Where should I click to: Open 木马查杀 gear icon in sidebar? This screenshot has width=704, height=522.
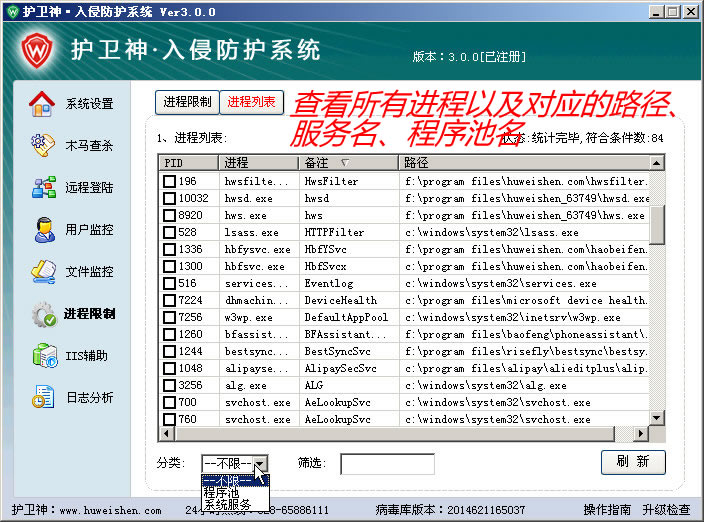[x=43, y=145]
